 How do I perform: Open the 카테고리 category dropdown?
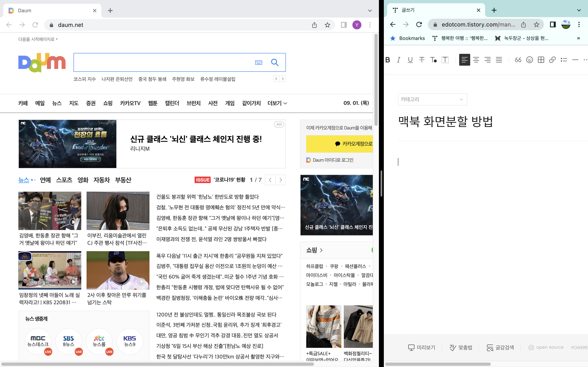(x=432, y=99)
